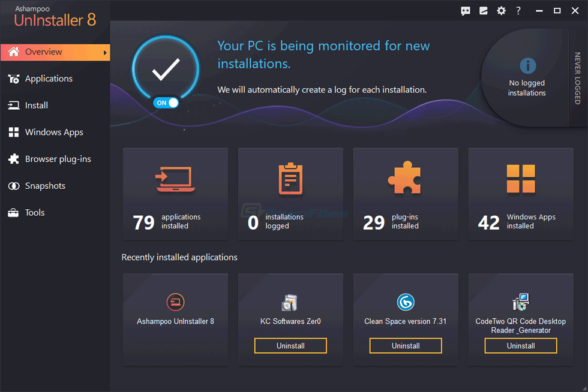Open Snapshots from the sidebar
This screenshot has height=392, width=588.
[45, 186]
